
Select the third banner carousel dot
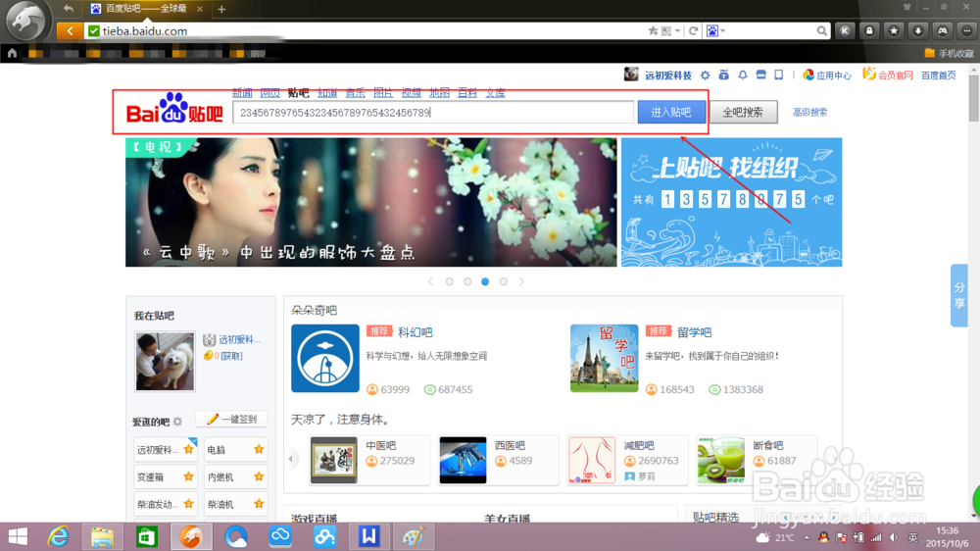(x=485, y=281)
